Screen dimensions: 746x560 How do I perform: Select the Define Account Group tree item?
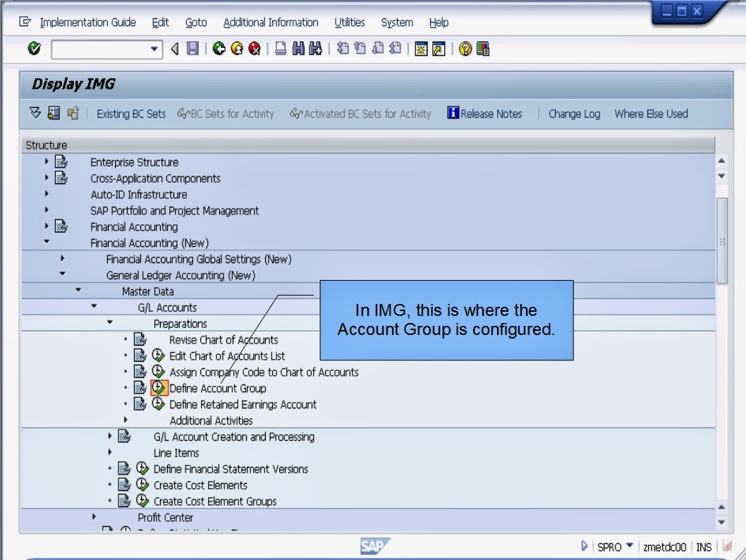[217, 388]
